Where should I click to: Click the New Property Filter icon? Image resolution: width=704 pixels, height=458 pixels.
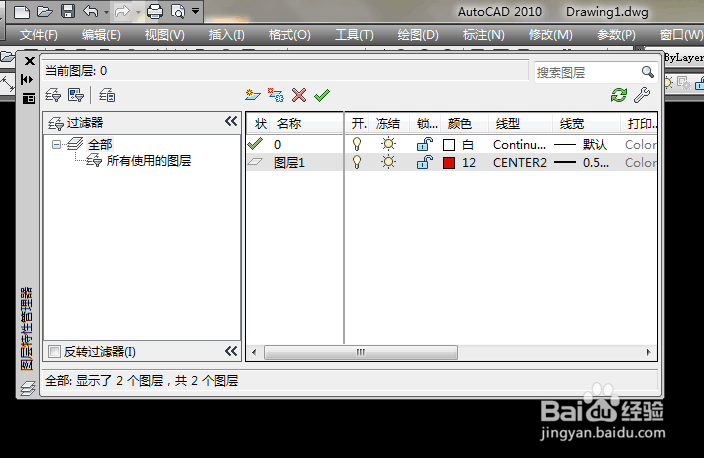(53, 95)
